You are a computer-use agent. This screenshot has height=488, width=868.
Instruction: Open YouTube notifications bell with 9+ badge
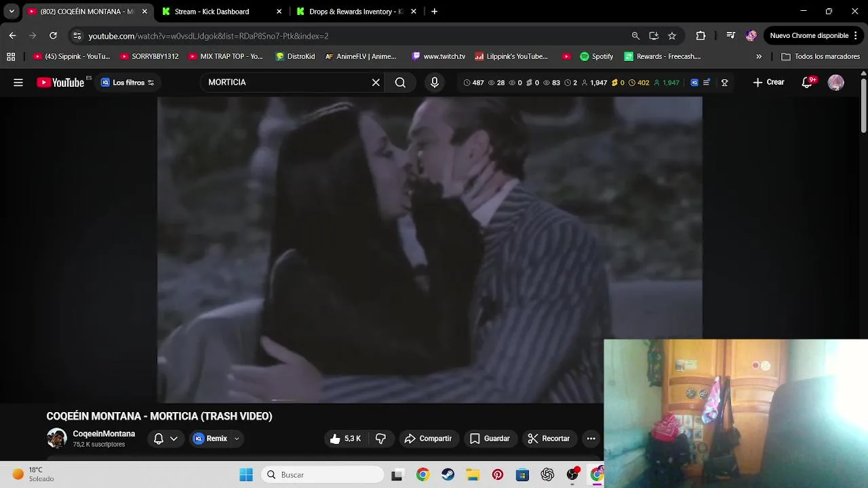coord(807,83)
